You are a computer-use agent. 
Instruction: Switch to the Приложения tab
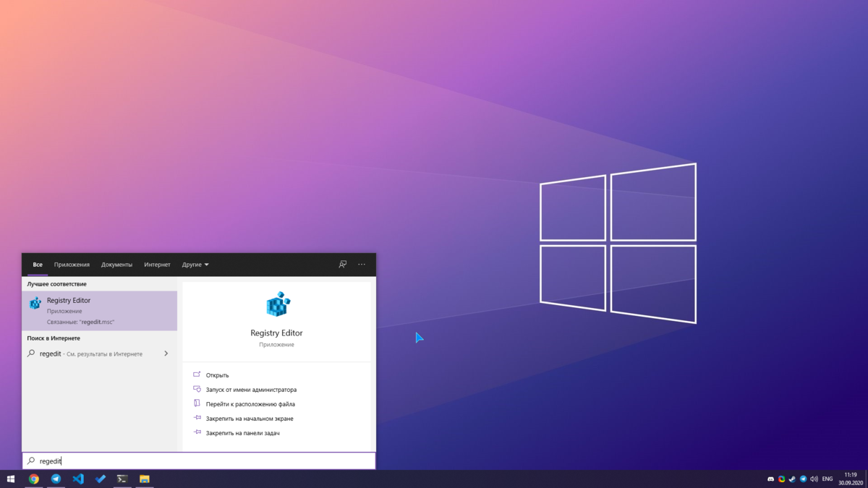(72, 265)
